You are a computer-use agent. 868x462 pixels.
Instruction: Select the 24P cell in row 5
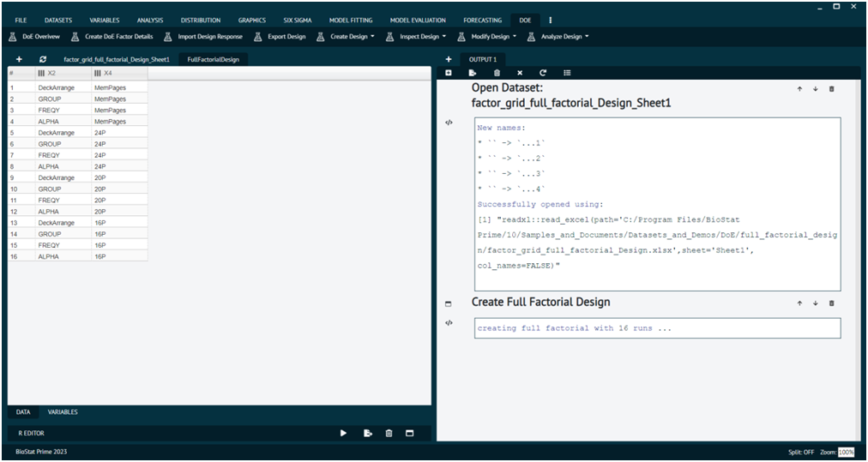pos(119,133)
